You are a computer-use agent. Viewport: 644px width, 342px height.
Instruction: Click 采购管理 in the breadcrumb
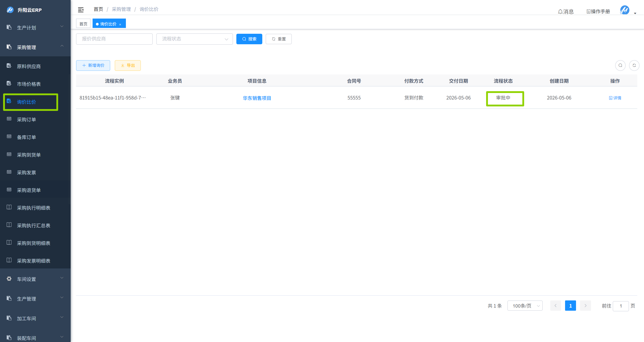(x=121, y=9)
